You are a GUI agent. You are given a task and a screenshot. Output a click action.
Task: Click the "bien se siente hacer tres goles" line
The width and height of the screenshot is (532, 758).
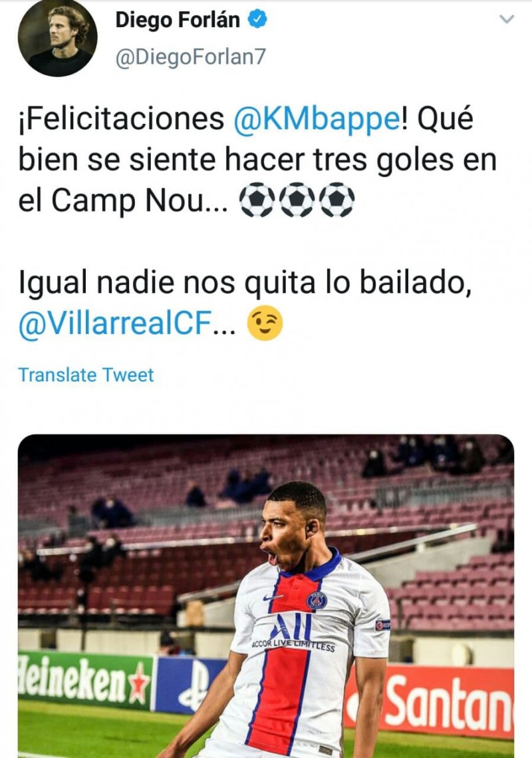click(x=258, y=160)
